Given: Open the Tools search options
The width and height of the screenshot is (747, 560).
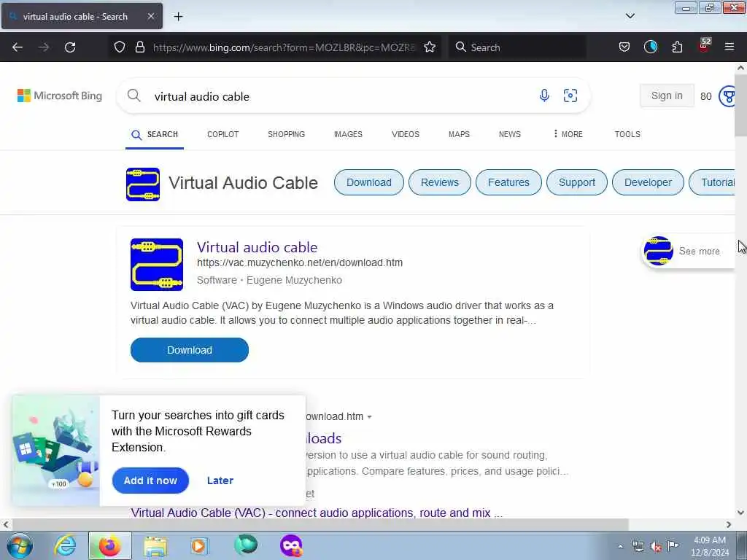Looking at the screenshot, I should 627,134.
